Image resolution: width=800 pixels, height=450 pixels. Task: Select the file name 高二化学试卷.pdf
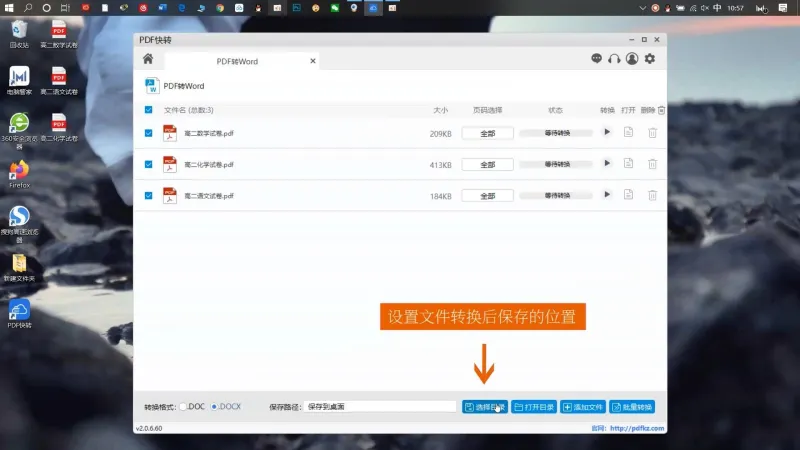[x=209, y=164]
